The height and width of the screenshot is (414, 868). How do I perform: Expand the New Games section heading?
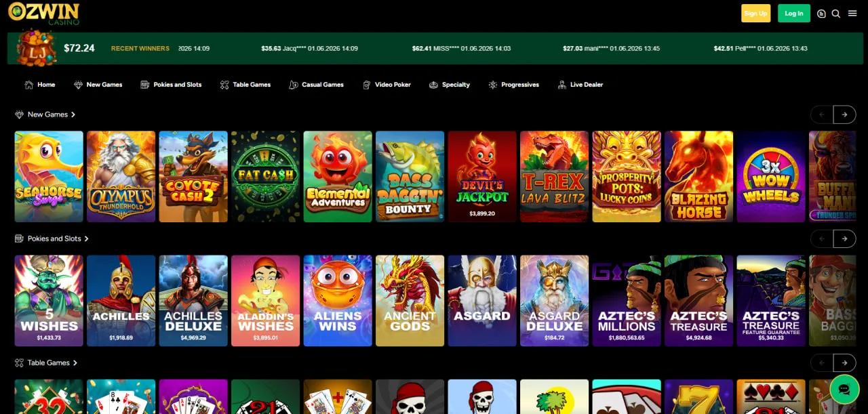click(x=52, y=115)
